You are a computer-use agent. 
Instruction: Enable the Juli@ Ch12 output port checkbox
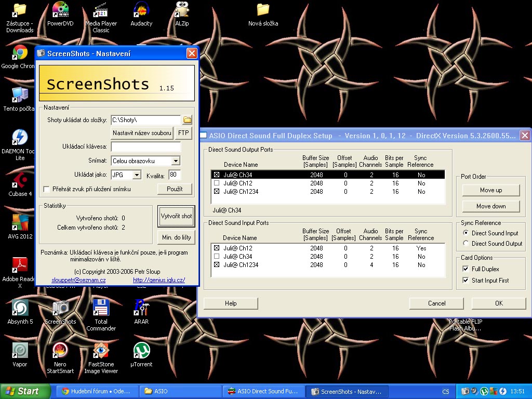[217, 183]
